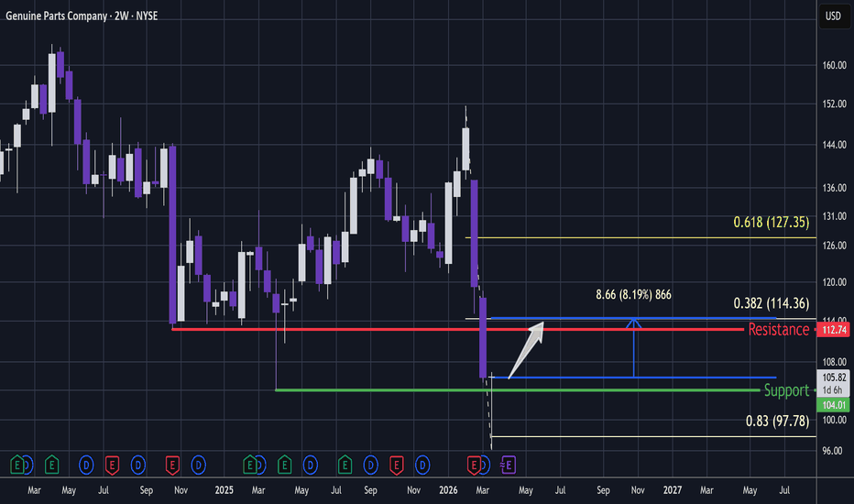Select the white arrow drawing
Image resolution: width=854 pixels, height=504 pixels.
point(527,349)
